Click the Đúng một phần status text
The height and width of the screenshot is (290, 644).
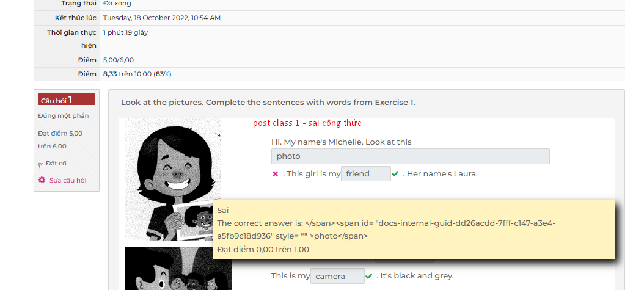point(64,115)
